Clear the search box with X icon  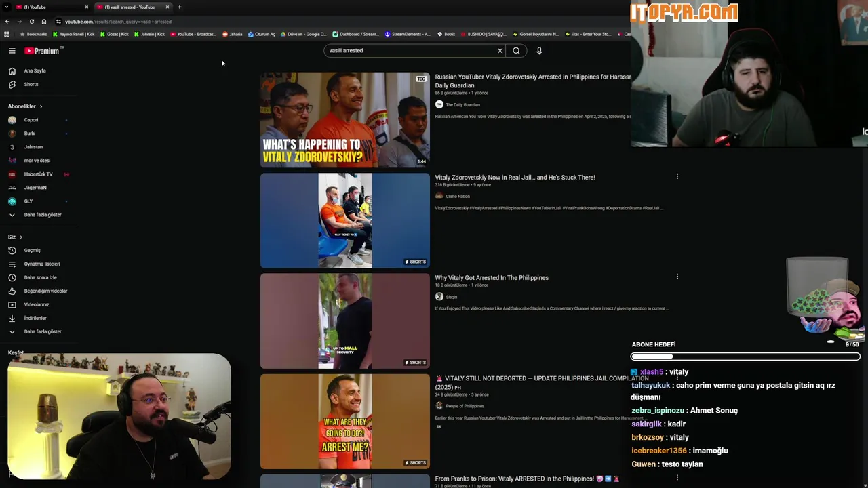pyautogui.click(x=500, y=51)
